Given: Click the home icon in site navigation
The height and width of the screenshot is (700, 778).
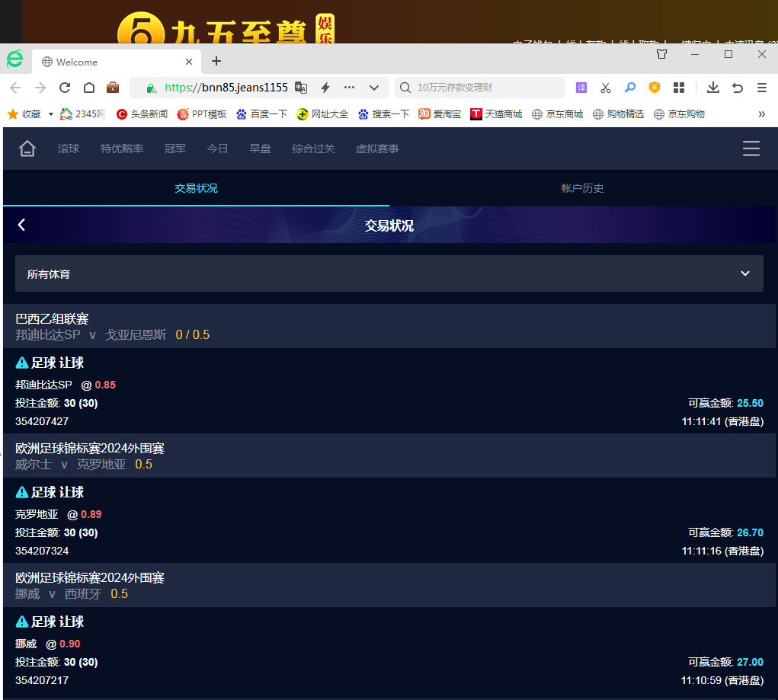Looking at the screenshot, I should click(27, 149).
